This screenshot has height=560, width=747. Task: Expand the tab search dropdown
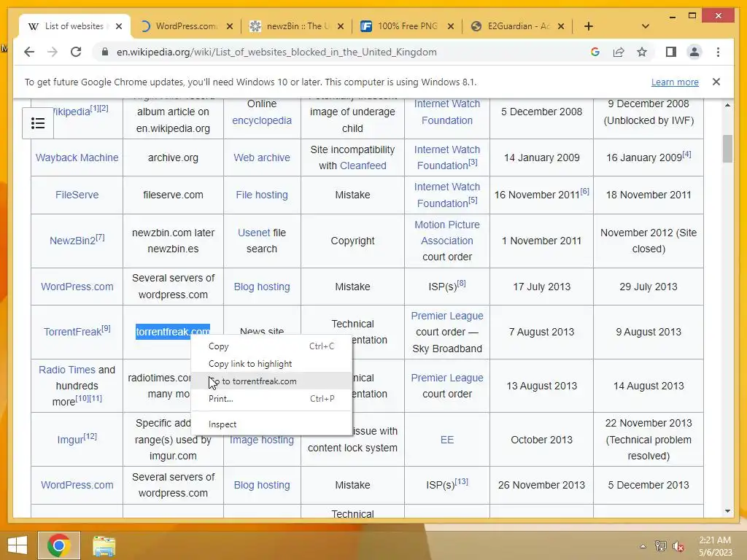(x=645, y=26)
